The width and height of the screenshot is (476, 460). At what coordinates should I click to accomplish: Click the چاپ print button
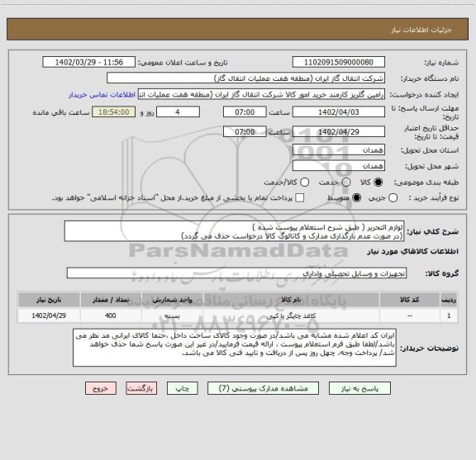click(x=182, y=388)
